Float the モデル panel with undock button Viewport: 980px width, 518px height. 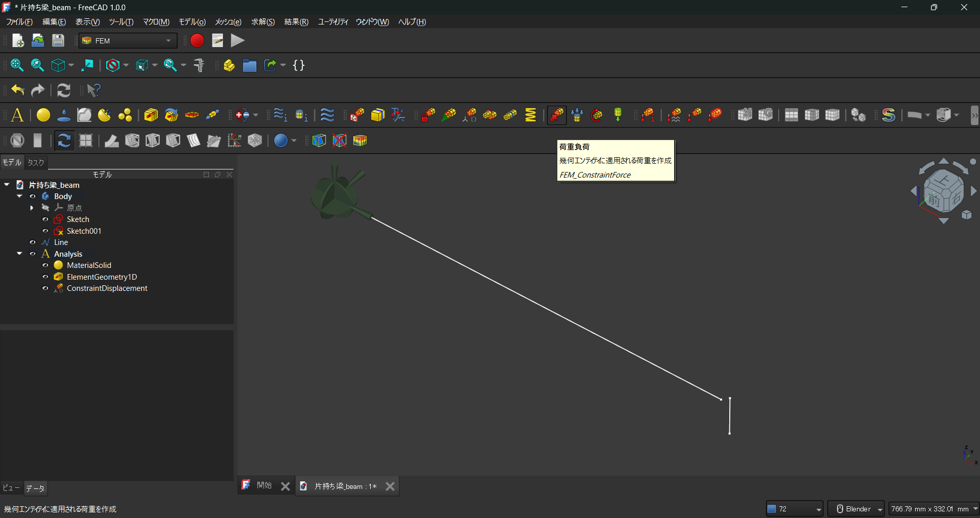218,175
